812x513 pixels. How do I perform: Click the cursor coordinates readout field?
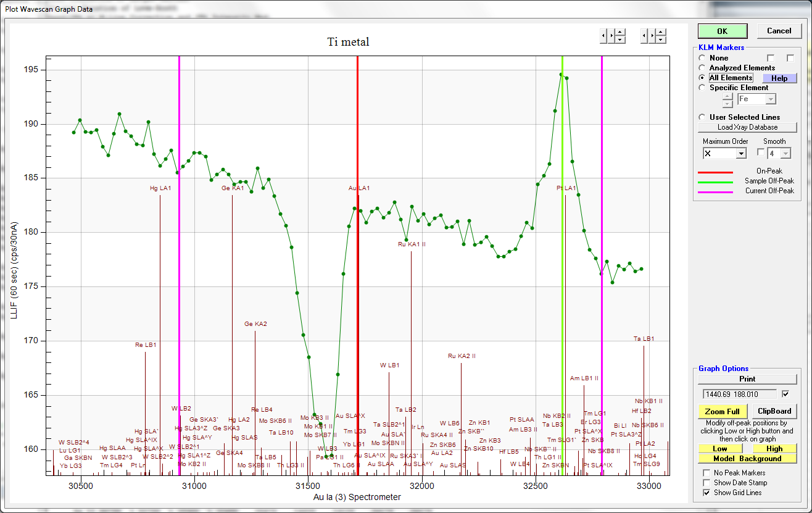coord(739,394)
